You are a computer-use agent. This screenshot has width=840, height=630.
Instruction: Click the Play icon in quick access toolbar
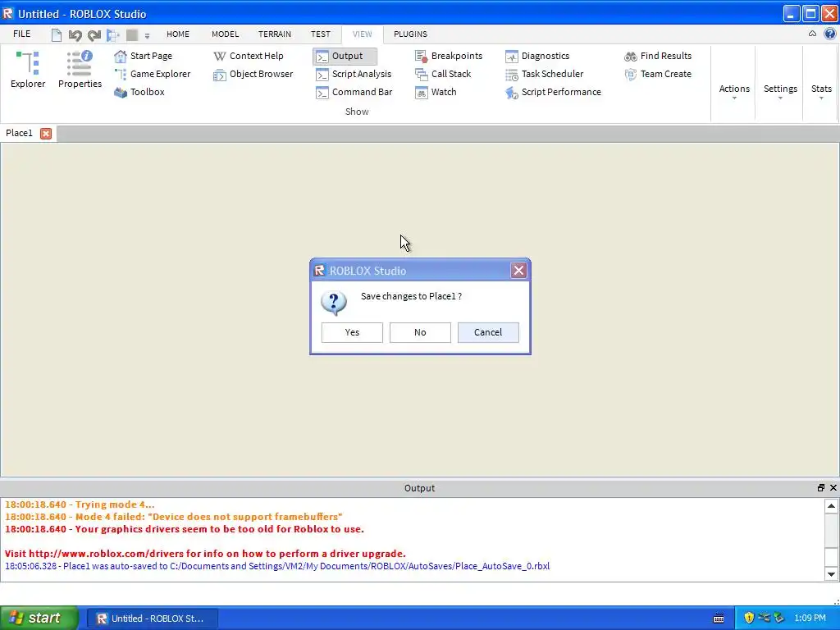pyautogui.click(x=113, y=35)
